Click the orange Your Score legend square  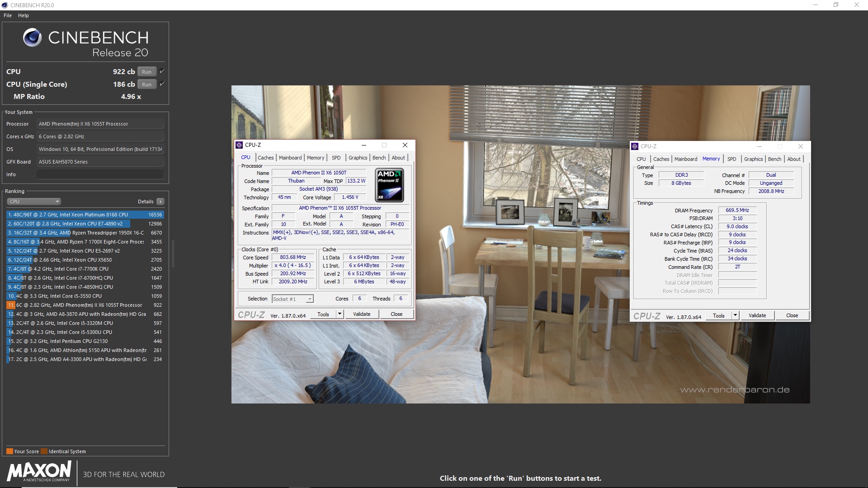(9, 451)
